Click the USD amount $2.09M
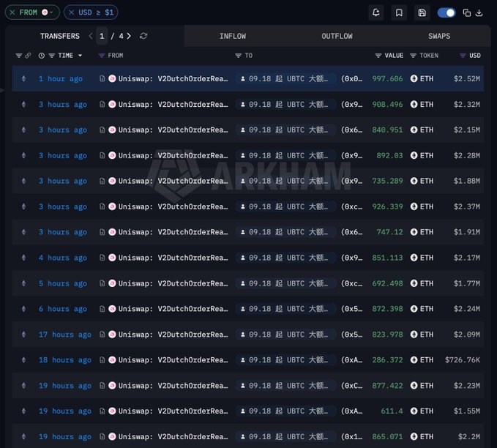Viewport: 497px width, 448px height. point(466,335)
